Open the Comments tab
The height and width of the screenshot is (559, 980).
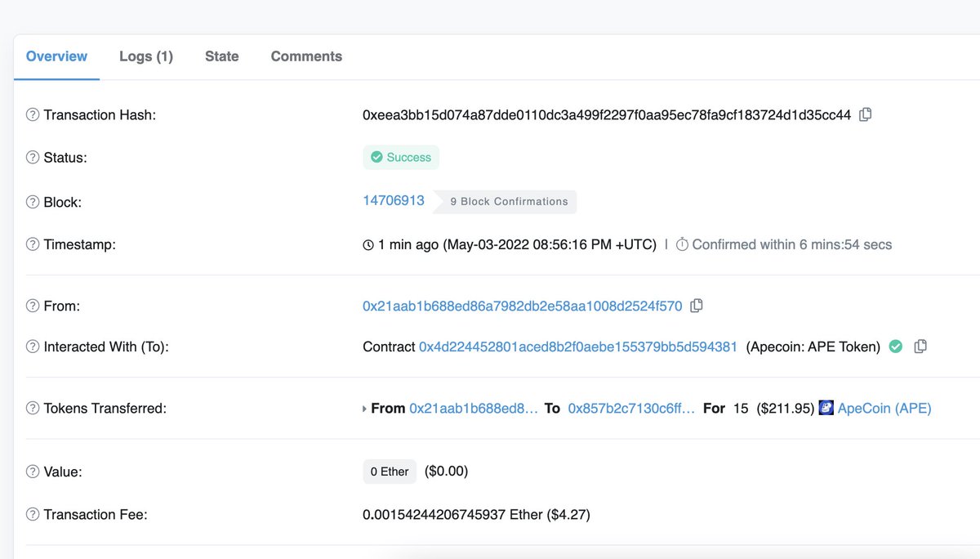[306, 56]
